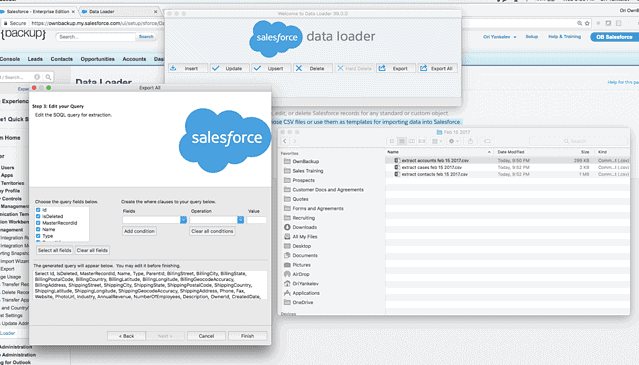Uncheck the Id query field
Viewport: 639px width, 365px height.
[38, 210]
